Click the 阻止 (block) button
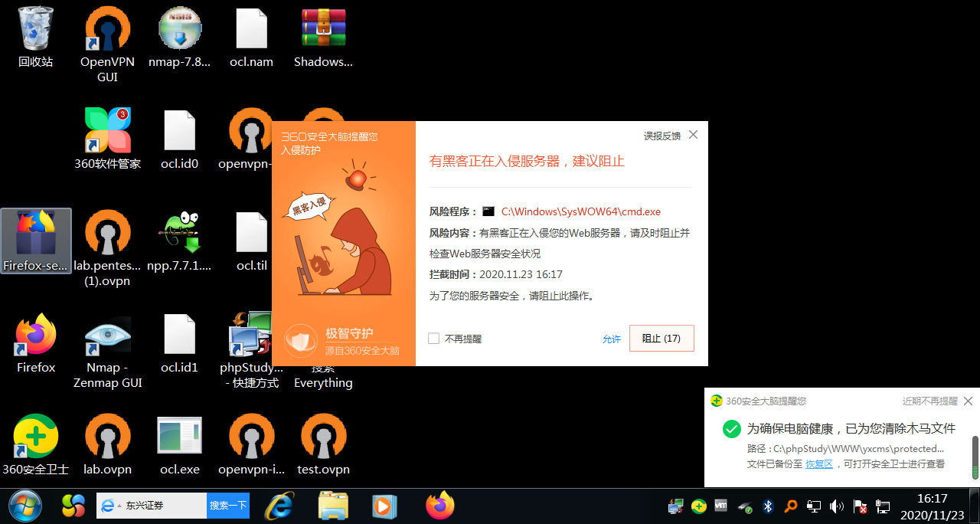The image size is (980, 524). (x=661, y=339)
